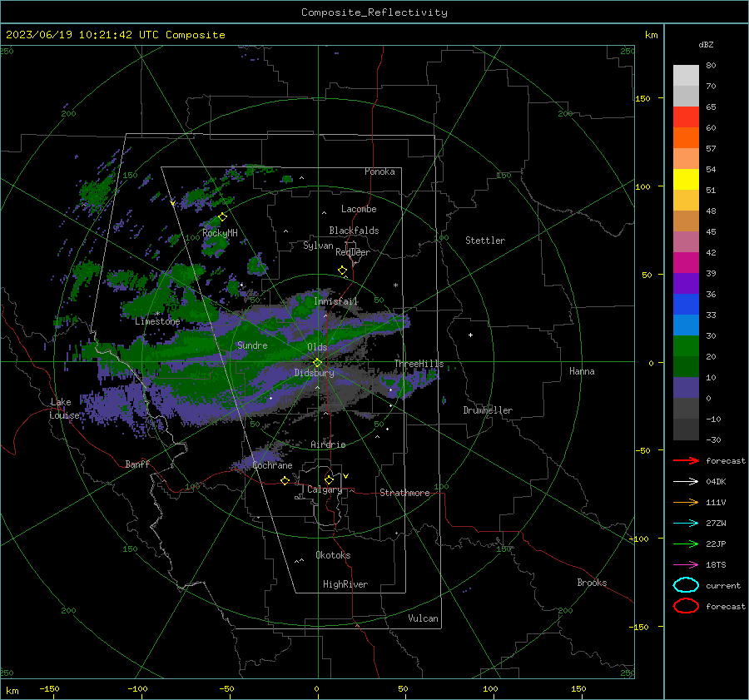Click the Innisfail city label
The height and width of the screenshot is (700, 749).
[335, 301]
